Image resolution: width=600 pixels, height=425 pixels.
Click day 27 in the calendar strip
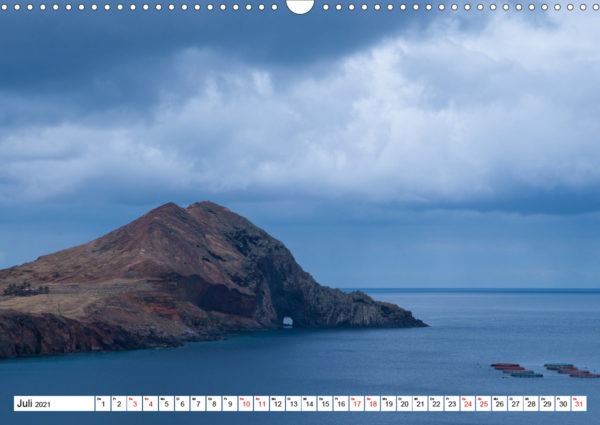(515, 404)
